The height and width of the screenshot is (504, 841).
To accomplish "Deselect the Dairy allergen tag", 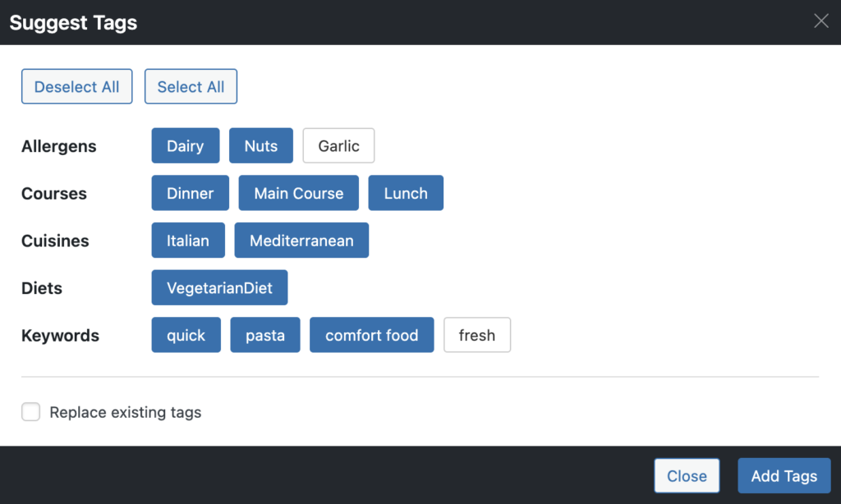I will coord(185,146).
